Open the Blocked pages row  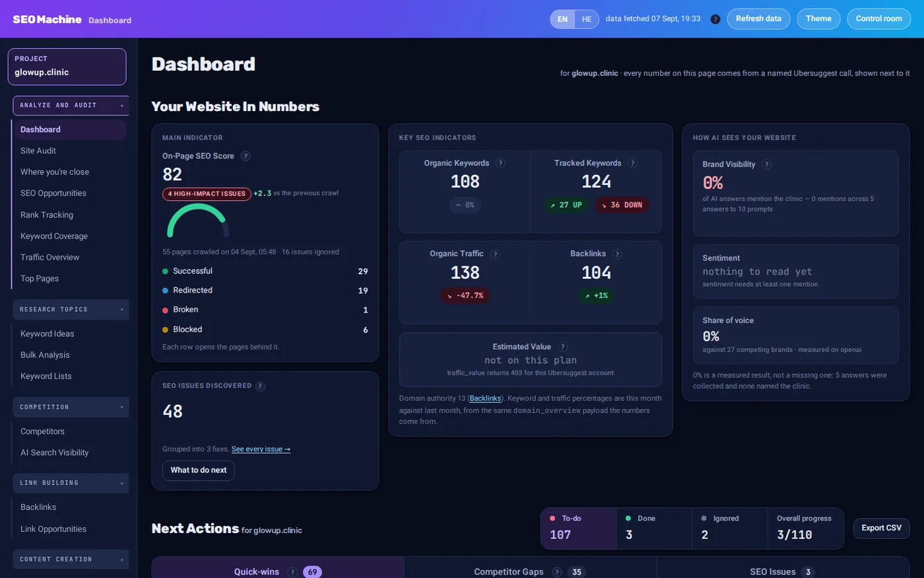pyautogui.click(x=265, y=330)
